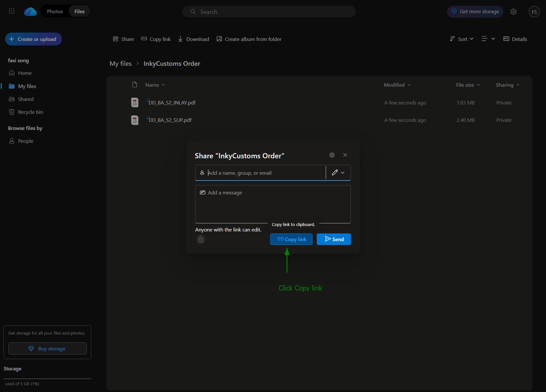The height and width of the screenshot is (392, 546).
Task: Click the 2.40 MB file size
Action: [465, 120]
